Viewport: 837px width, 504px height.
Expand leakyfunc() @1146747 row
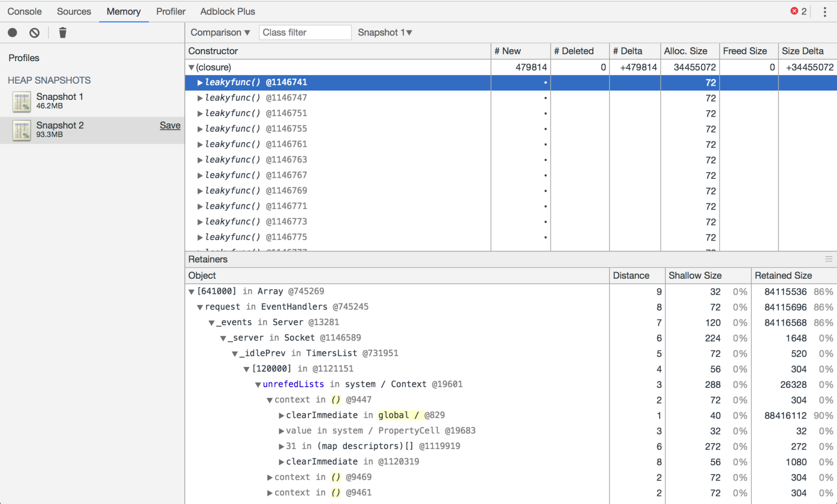200,98
